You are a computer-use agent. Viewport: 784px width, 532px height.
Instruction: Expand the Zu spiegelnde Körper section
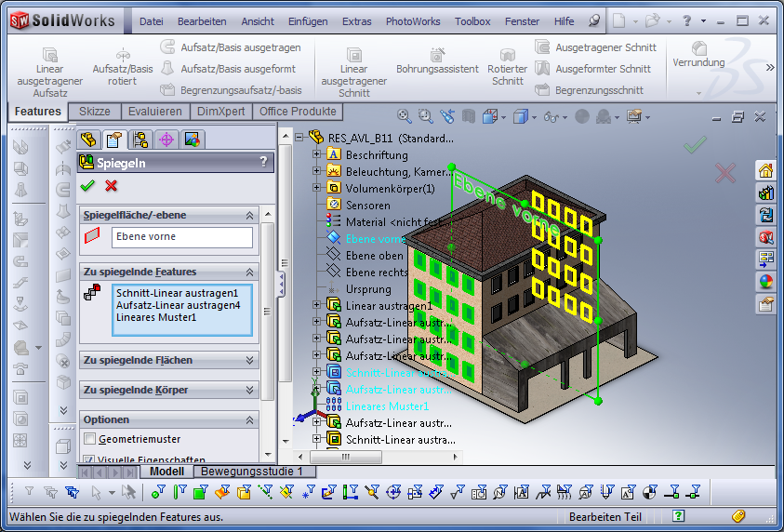249,390
